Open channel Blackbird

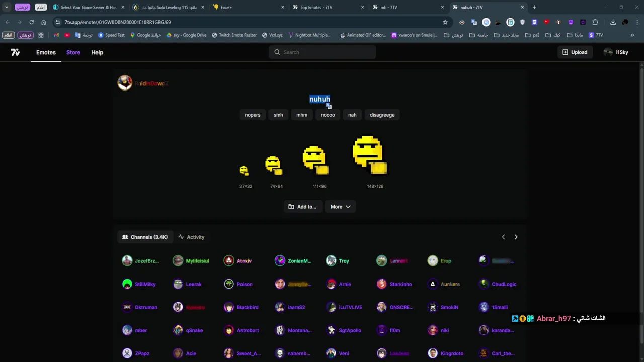pos(242,307)
